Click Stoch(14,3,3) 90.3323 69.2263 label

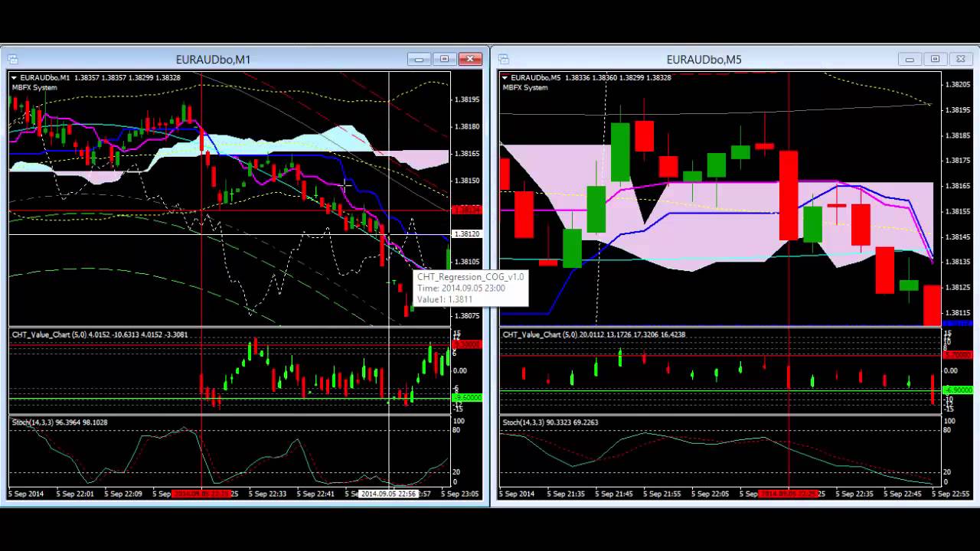[x=550, y=422]
